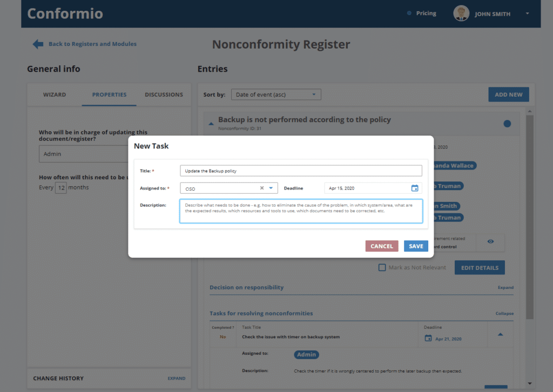The image size is (553, 392).
Task: Click the EDIT DETAILS button
Action: point(479,267)
